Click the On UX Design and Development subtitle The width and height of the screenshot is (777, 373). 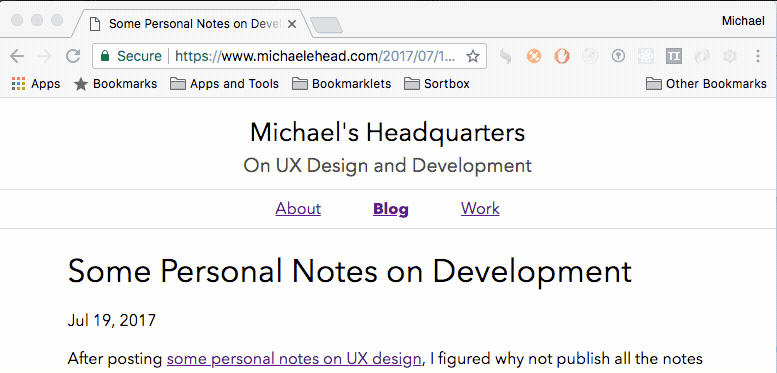388,165
